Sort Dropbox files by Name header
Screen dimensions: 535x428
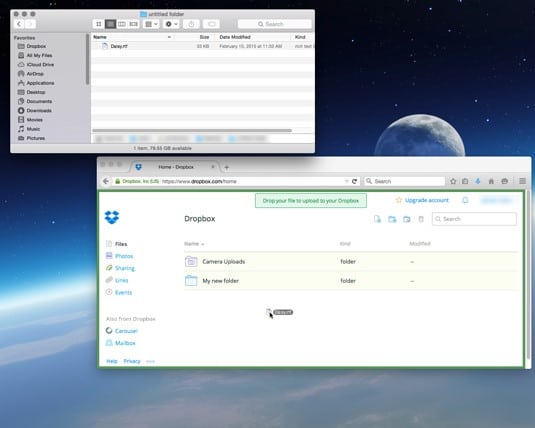coord(194,244)
